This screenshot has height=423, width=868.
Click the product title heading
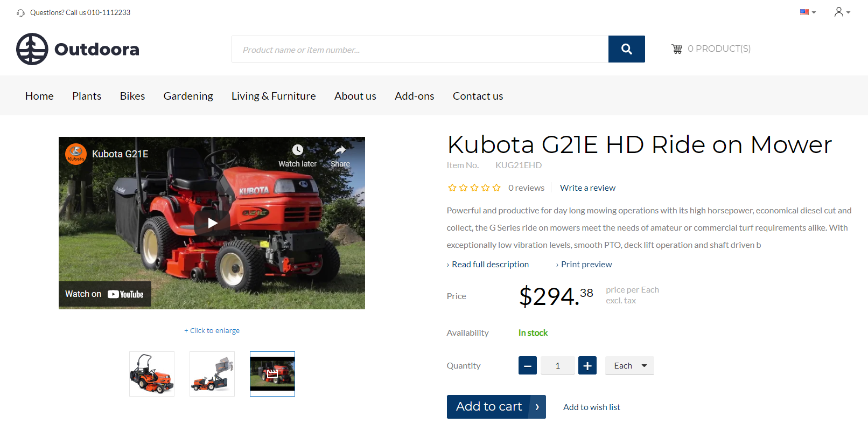click(x=640, y=144)
